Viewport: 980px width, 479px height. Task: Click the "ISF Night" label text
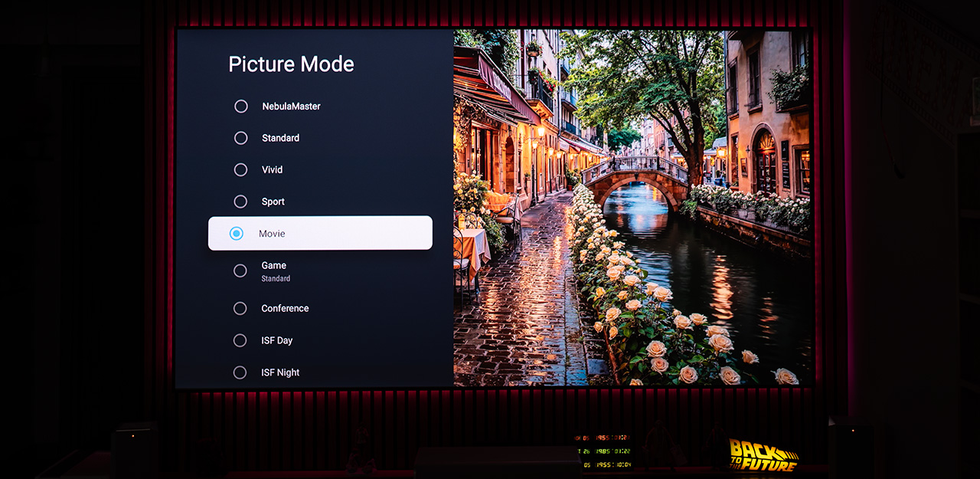(x=280, y=372)
